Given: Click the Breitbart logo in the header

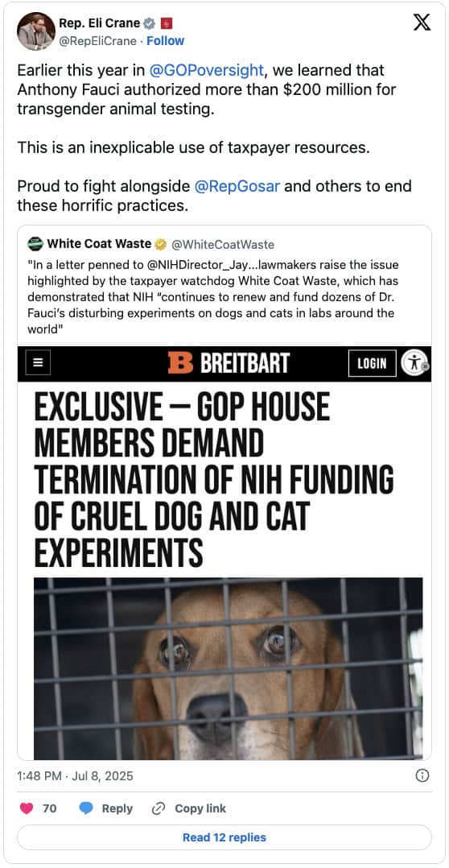Looking at the screenshot, I should (229, 363).
